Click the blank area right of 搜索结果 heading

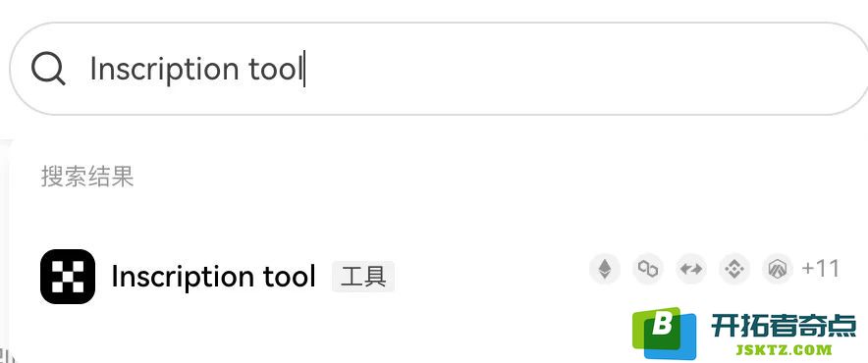498,177
